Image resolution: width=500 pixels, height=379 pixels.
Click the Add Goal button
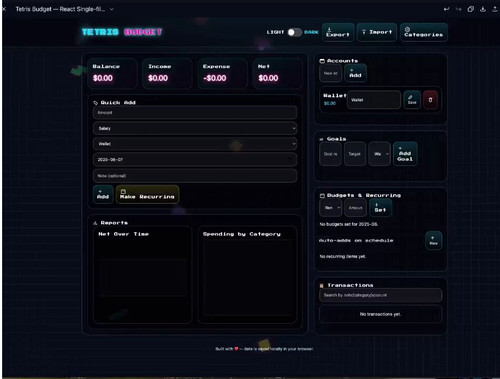(405, 154)
